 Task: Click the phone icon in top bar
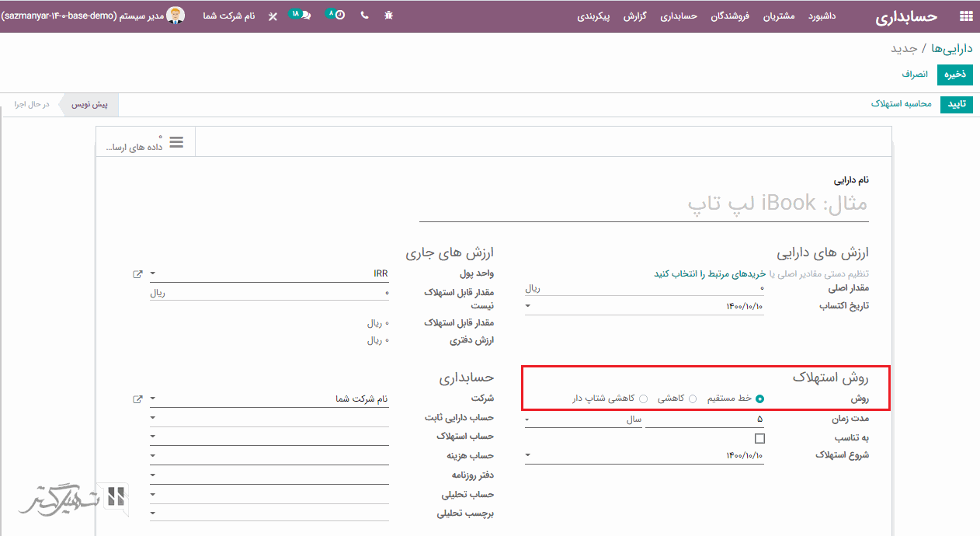(365, 16)
